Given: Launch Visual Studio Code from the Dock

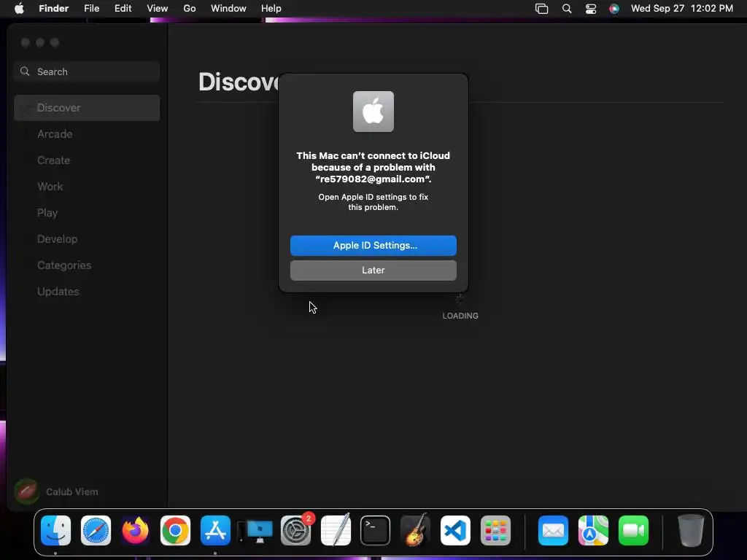Looking at the screenshot, I should point(455,531).
